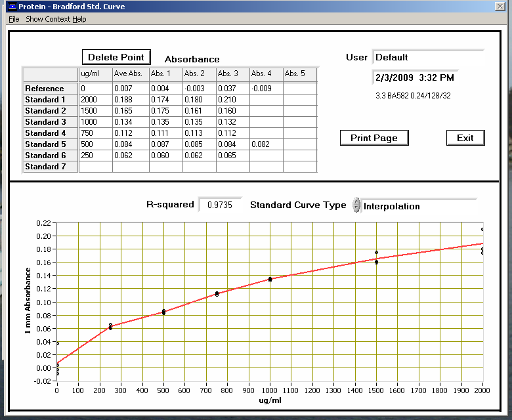Screen dimensions: 512x420
Task: Click the Abs. 2 column header
Action: click(200, 74)
